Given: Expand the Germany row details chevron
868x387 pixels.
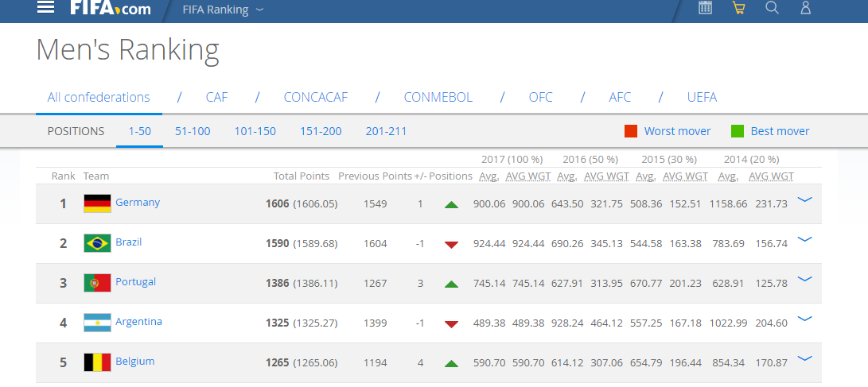Looking at the screenshot, I should click(804, 199).
